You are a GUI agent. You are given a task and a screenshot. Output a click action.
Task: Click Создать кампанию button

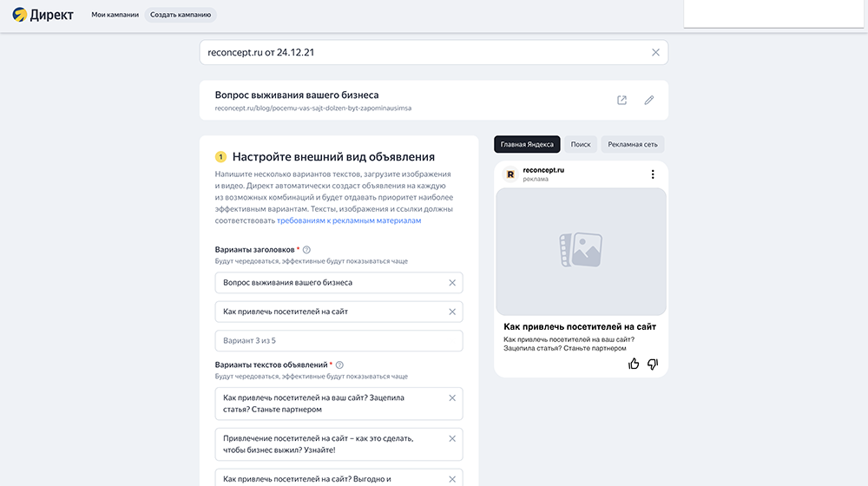point(181,15)
